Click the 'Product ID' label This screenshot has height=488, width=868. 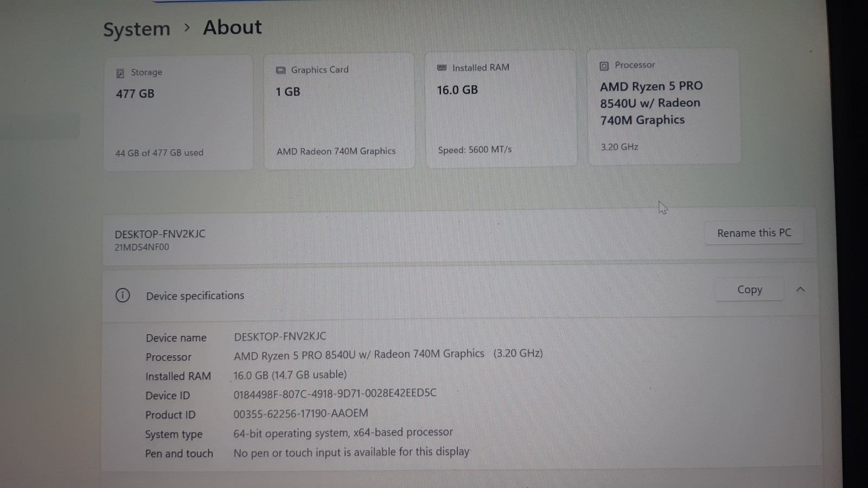(170, 415)
